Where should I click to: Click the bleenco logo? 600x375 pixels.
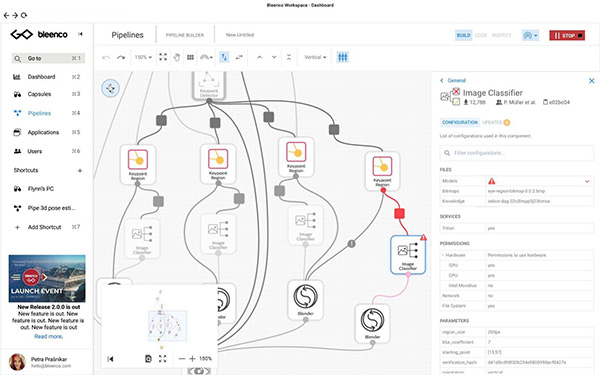39,34
